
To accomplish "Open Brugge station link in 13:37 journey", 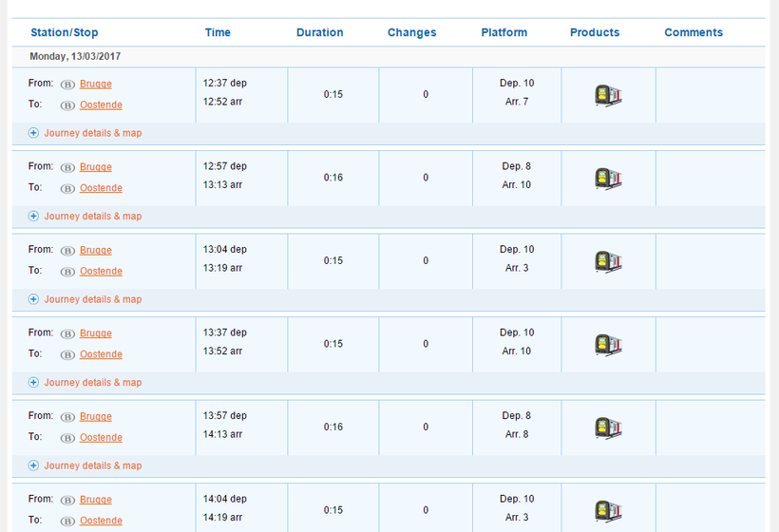I will (x=96, y=333).
